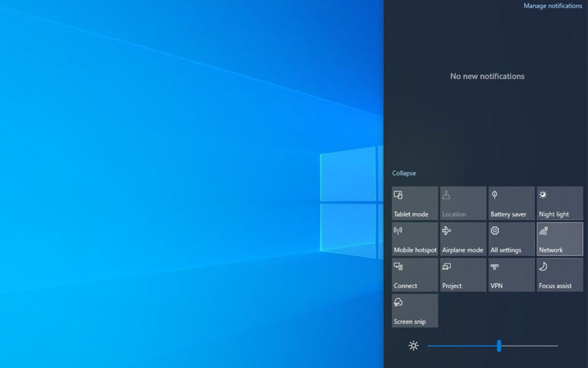The height and width of the screenshot is (368, 588).
Task: Open the Network quick action
Action: (560, 239)
